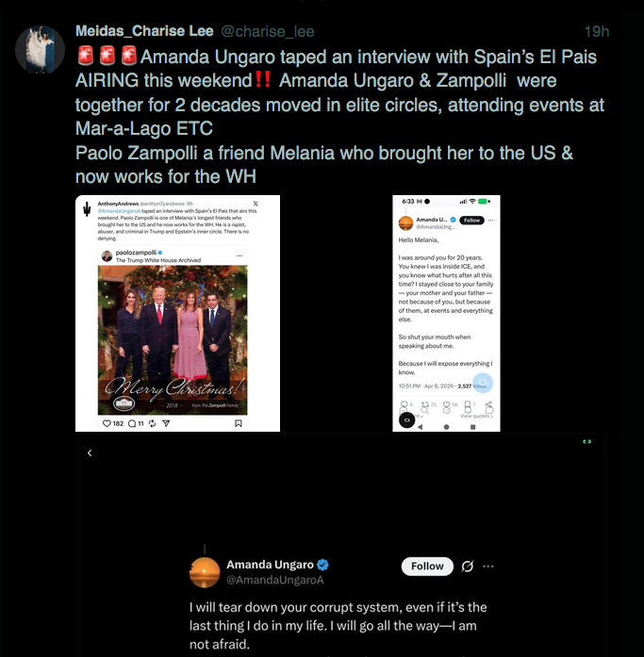Open the @AmandaUngaroA handle link

pos(275,580)
